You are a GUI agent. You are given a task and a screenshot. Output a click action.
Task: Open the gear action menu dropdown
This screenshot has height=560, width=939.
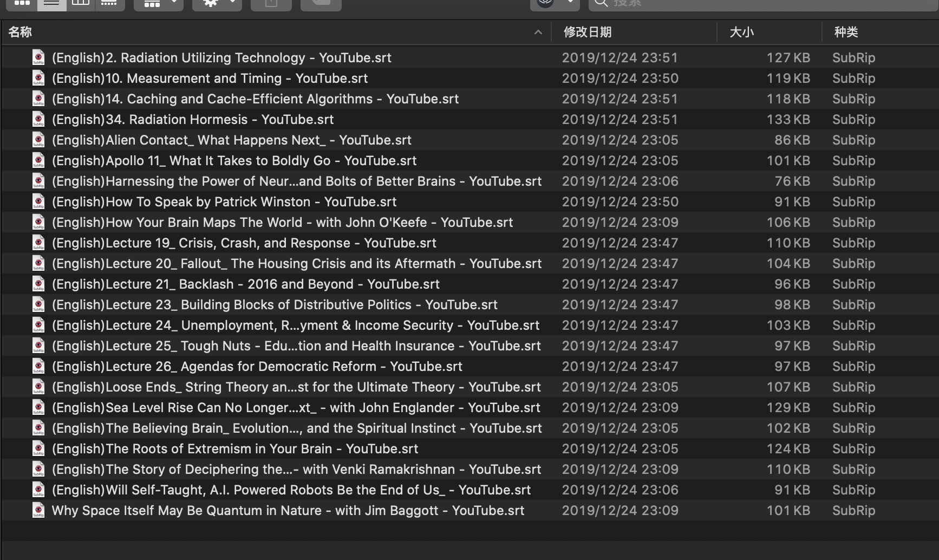217,3
